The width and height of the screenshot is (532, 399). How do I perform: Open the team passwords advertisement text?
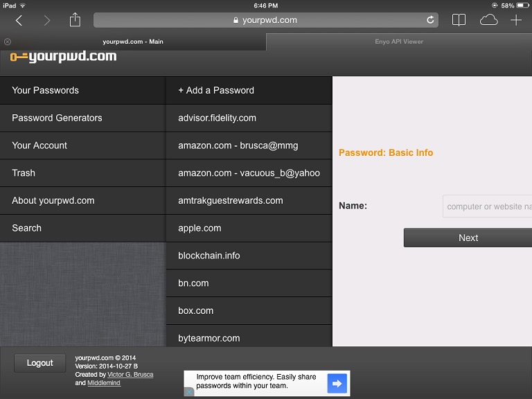(256, 382)
